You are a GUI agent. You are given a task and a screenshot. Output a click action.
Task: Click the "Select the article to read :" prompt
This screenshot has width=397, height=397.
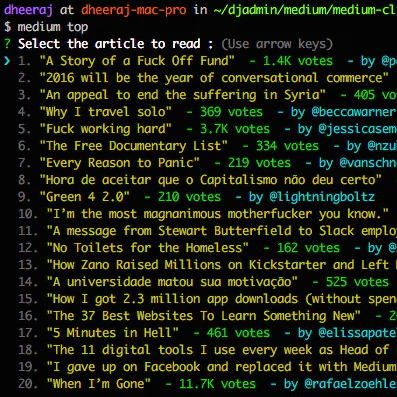point(116,44)
